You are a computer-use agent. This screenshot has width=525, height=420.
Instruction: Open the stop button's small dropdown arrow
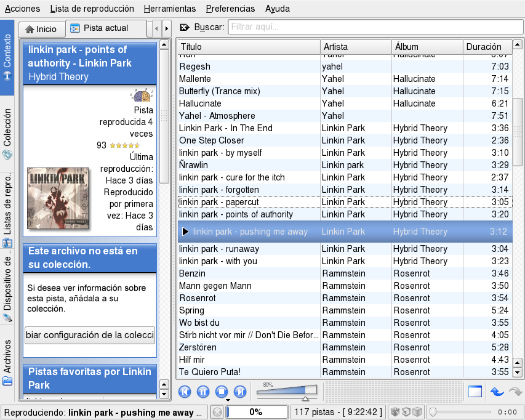coord(228,400)
